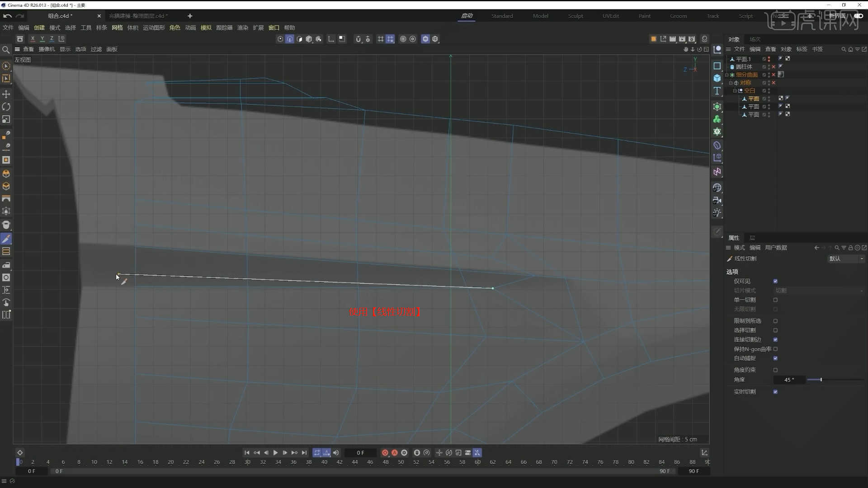Click the Record Active Objects button
This screenshot has height=488, width=868.
[x=385, y=453]
